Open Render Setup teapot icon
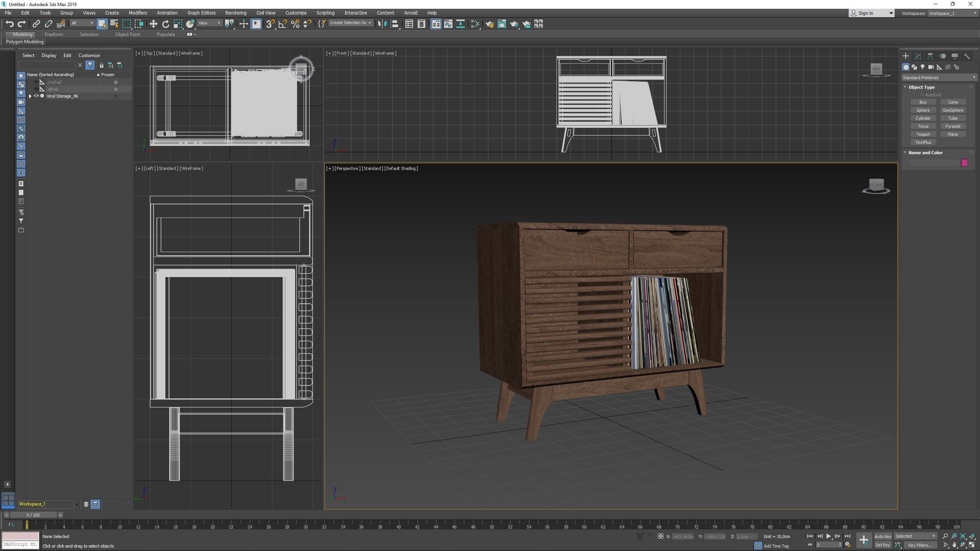The height and width of the screenshot is (551, 980). (489, 24)
